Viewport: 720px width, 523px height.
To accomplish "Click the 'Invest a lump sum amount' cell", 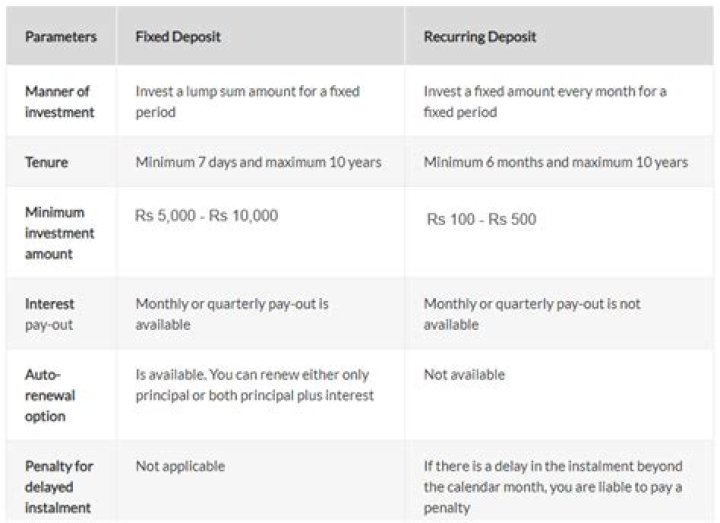I will (x=247, y=102).
